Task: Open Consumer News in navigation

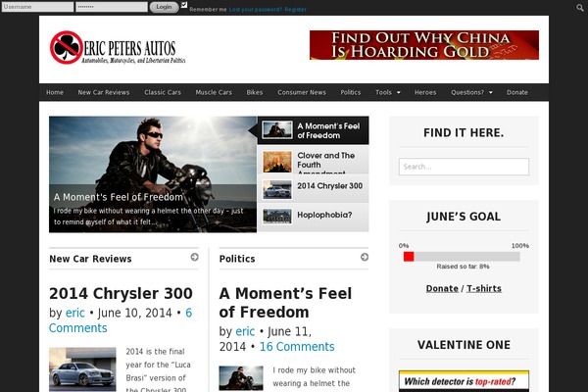Action: click(302, 92)
